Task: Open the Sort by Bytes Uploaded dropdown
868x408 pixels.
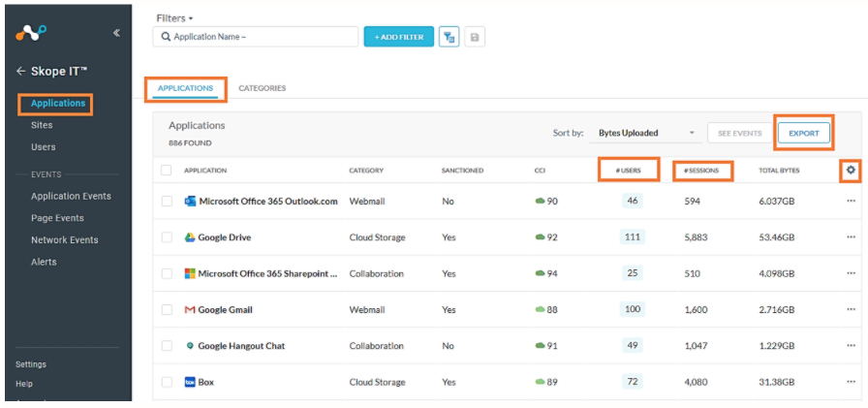Action: (x=646, y=133)
